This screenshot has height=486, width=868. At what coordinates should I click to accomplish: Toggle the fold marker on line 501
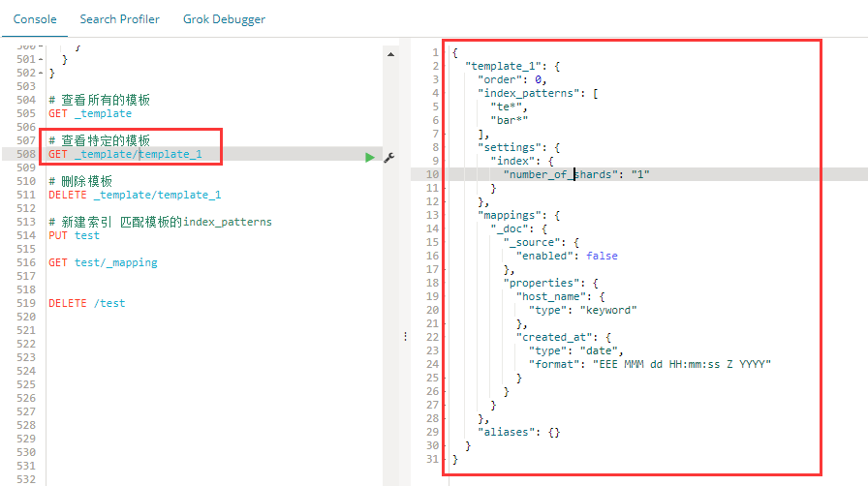[41, 59]
